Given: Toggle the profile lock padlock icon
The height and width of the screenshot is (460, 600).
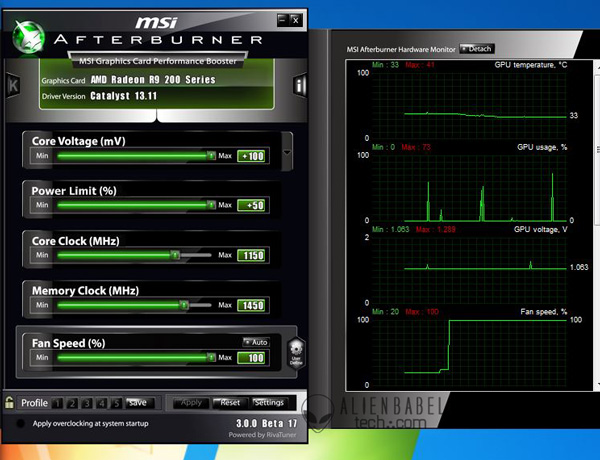Looking at the screenshot, I should (x=9, y=402).
